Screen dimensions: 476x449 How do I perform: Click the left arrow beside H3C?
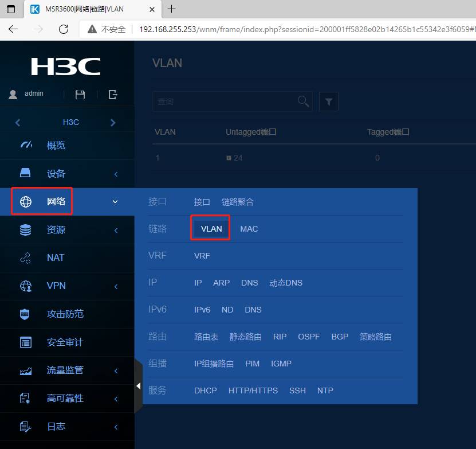[18, 123]
